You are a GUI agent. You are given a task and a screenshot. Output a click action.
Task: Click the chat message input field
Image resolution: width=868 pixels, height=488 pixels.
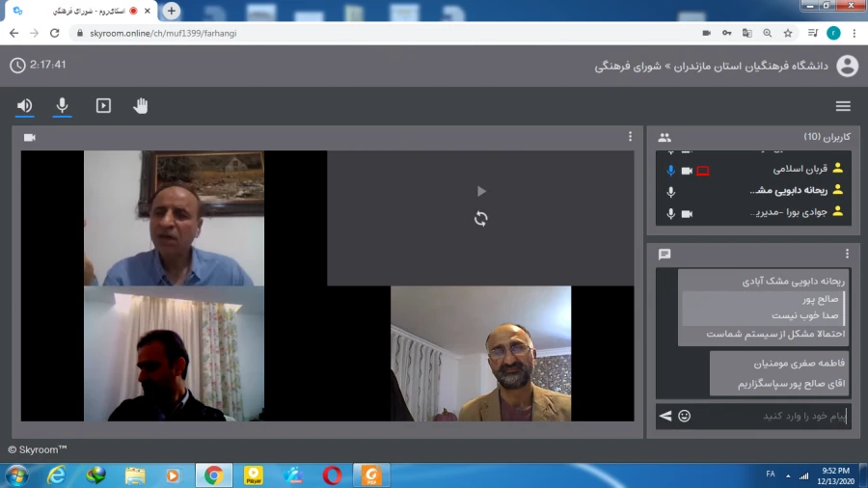tap(772, 416)
